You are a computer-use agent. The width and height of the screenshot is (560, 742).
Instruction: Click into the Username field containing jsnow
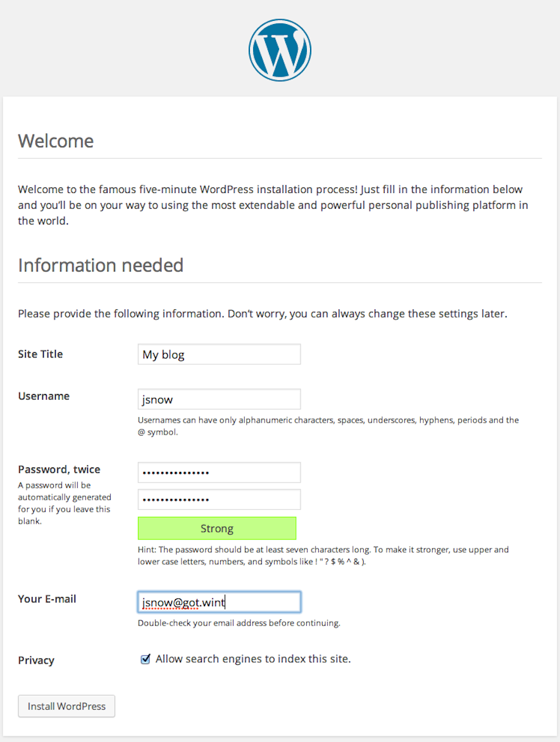pos(219,399)
